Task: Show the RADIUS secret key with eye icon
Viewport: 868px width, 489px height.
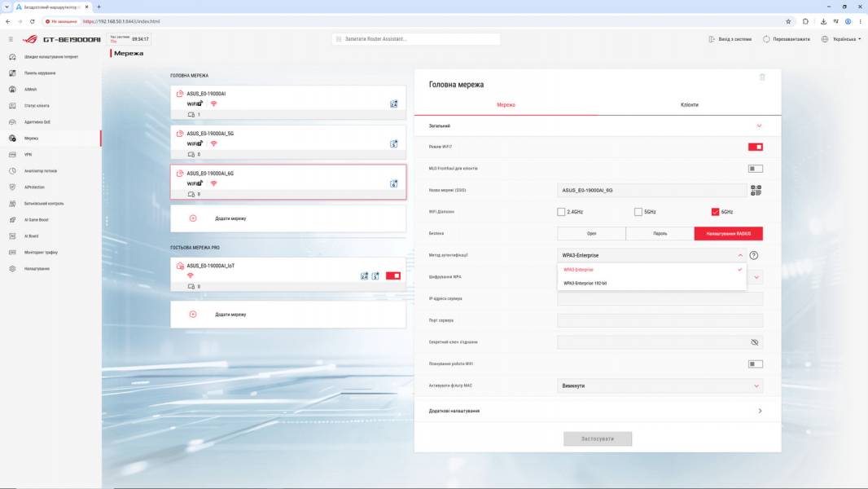Action: [x=755, y=342]
